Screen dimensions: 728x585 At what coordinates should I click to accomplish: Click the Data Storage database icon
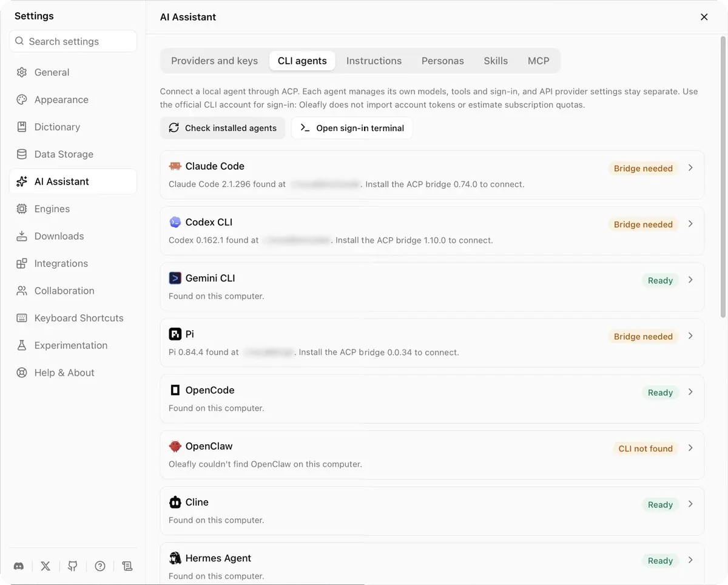click(22, 154)
